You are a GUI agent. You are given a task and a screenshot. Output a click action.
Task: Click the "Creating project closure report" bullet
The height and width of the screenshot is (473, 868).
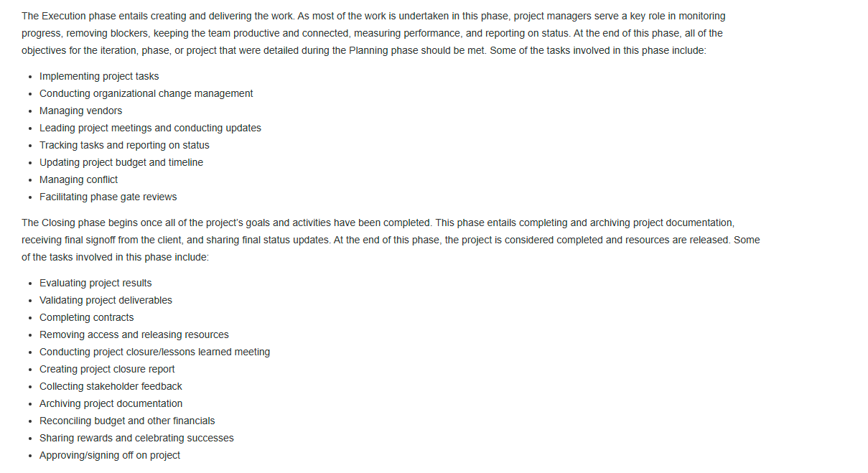click(x=107, y=369)
